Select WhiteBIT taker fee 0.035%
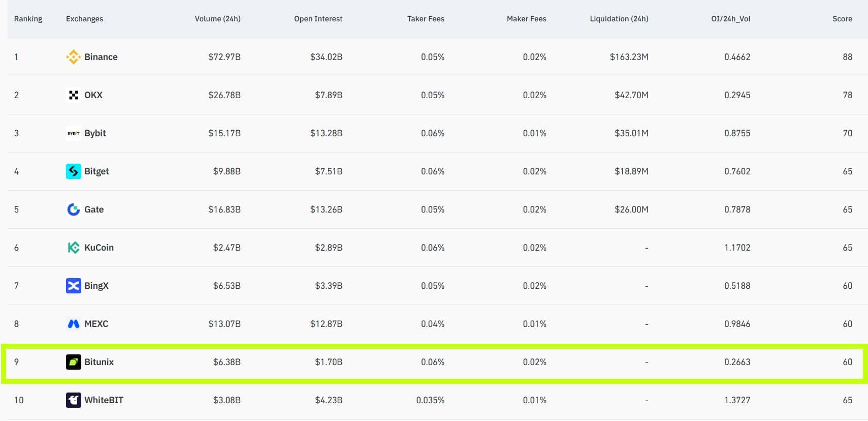The height and width of the screenshot is (421, 868). click(431, 400)
